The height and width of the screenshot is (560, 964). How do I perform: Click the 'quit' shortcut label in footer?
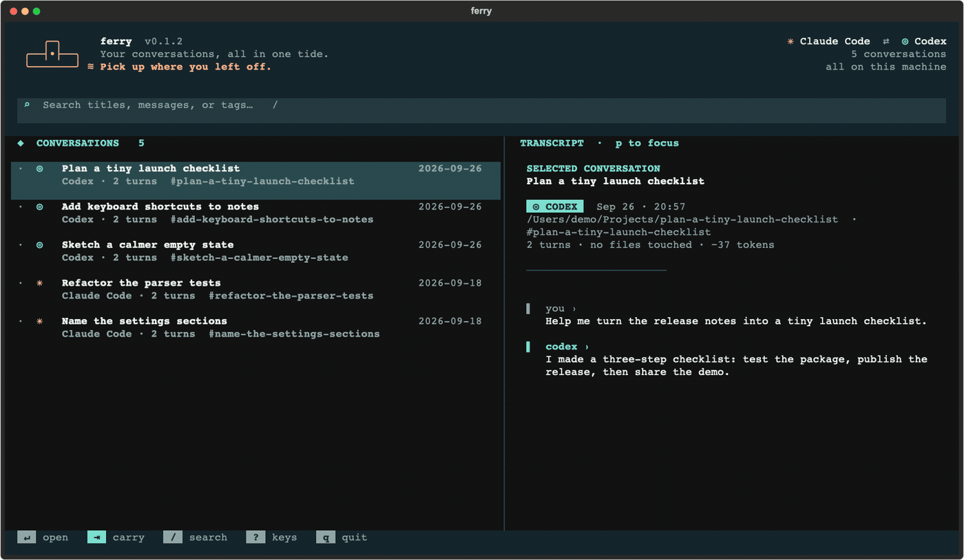tap(355, 537)
